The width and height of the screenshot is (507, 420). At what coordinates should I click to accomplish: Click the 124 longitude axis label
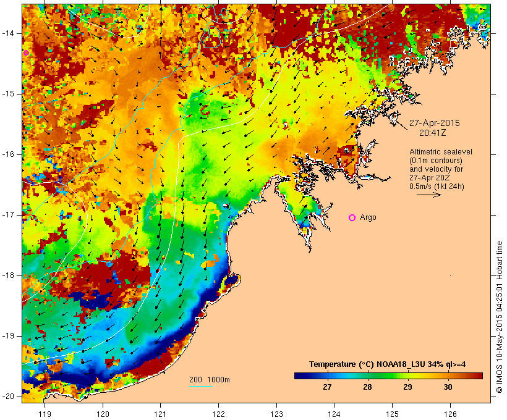[334, 414]
